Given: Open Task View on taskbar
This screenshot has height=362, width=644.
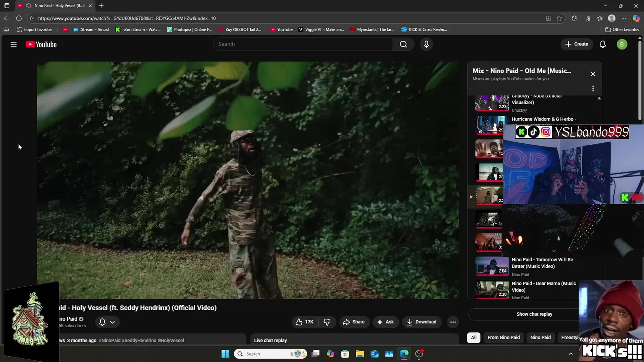Looking at the screenshot, I should coord(315,354).
